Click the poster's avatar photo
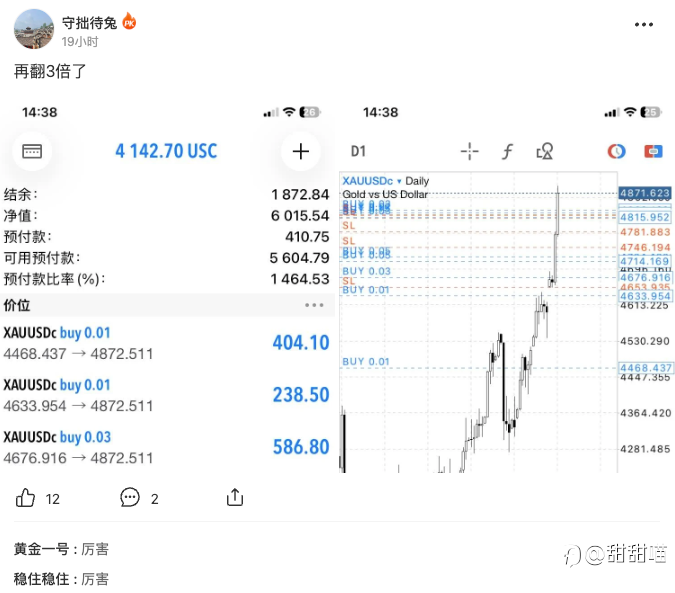Image resolution: width=675 pixels, height=593 pixels. [33, 30]
